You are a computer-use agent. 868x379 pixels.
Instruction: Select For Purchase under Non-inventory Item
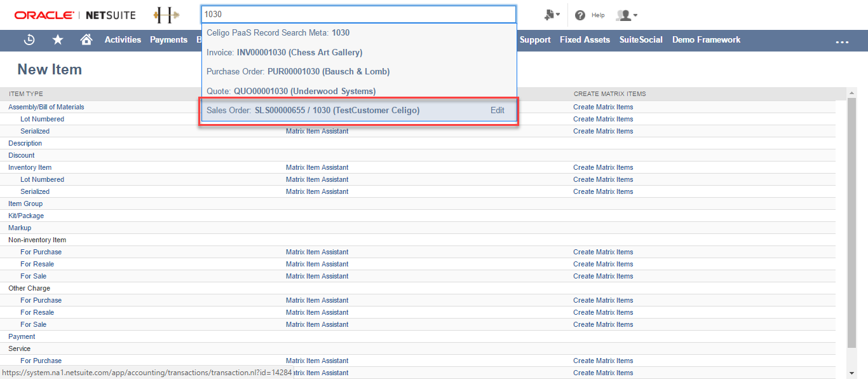(41, 252)
